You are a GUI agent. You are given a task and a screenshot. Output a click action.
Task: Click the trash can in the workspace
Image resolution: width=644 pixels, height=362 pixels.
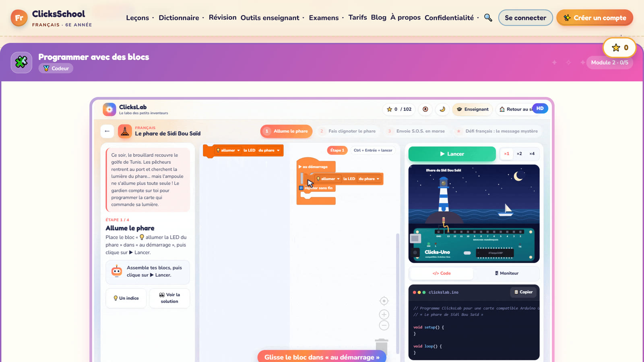pos(382,346)
